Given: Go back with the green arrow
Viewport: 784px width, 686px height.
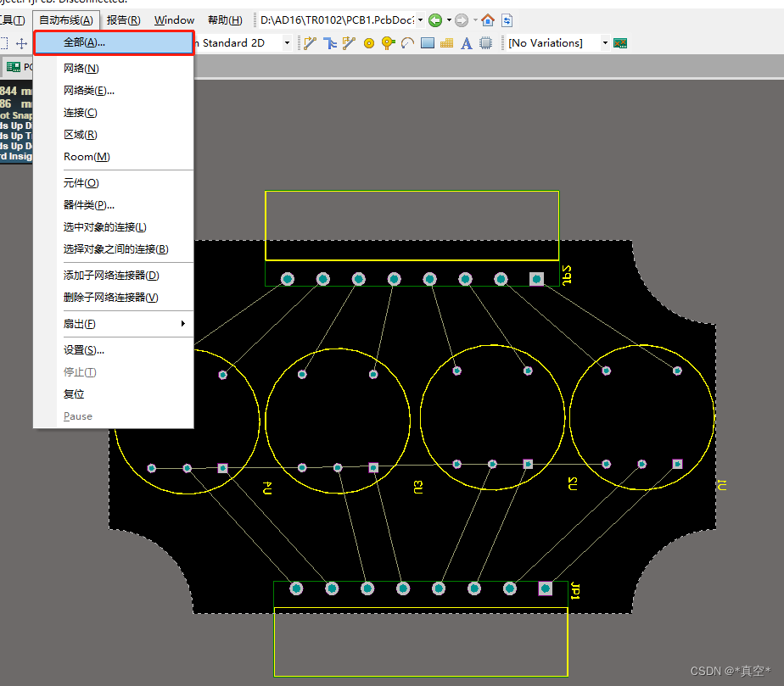Looking at the screenshot, I should [x=435, y=20].
